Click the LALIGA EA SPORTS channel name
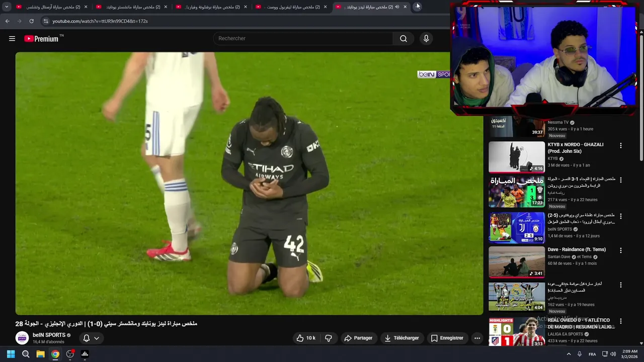Viewport: 644px width, 362px height. [x=566, y=334]
